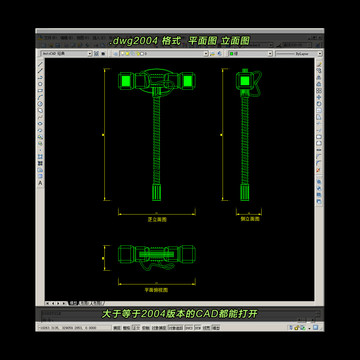Open the ByLayer linetype dropdown
Screen dimensions: 360x360
(x=299, y=53)
